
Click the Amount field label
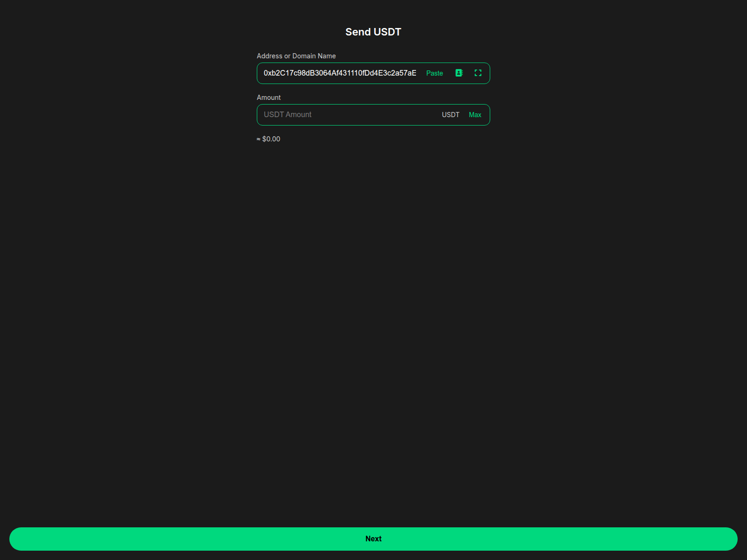268,98
